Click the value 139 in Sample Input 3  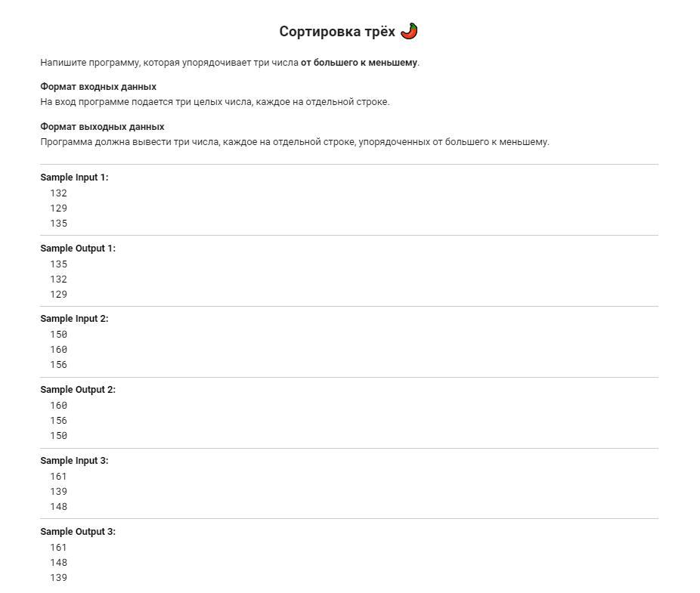58,492
